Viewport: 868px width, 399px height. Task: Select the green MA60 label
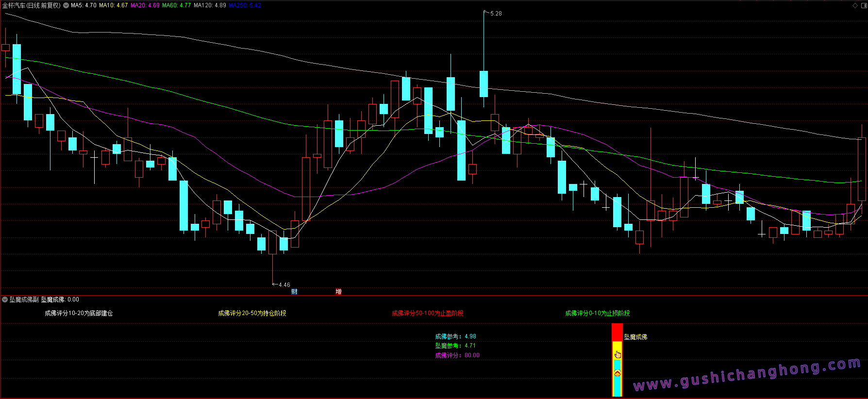pyautogui.click(x=177, y=5)
